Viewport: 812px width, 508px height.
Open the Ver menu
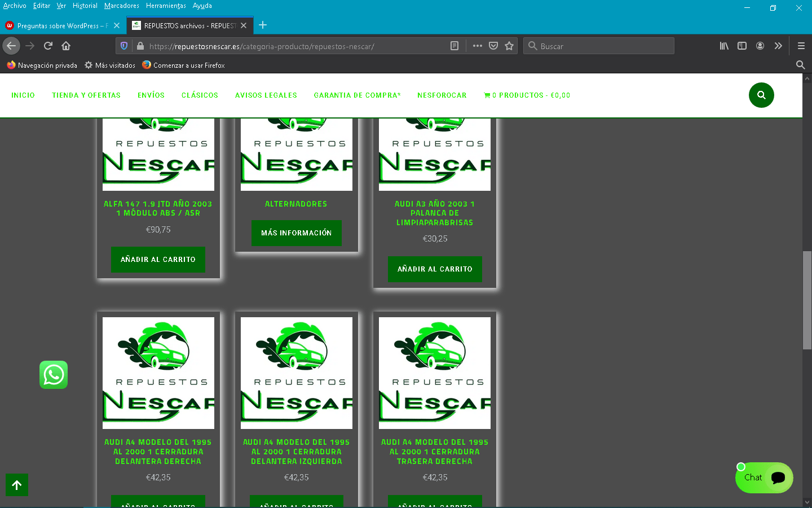61,6
